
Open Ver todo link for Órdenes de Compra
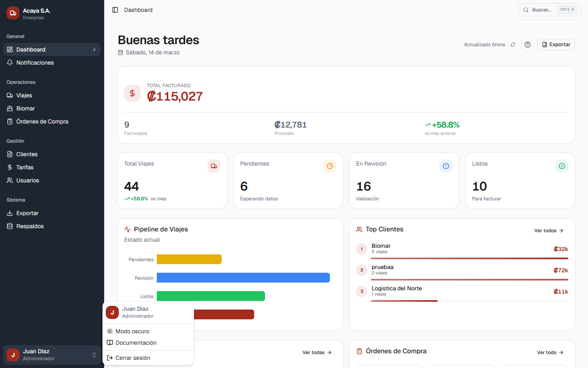pos(550,352)
